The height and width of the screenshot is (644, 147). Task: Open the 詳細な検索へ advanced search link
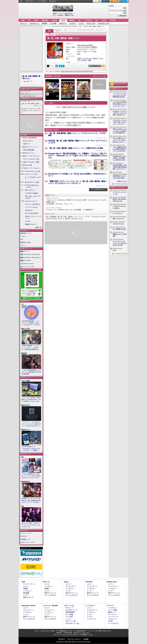[123, 15]
